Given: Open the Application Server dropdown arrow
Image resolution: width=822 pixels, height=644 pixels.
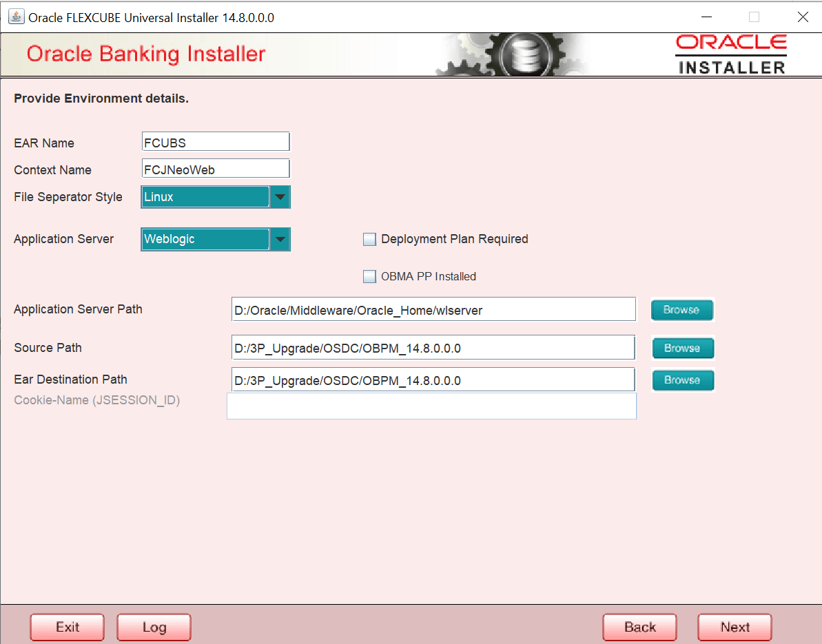Looking at the screenshot, I should 280,240.
